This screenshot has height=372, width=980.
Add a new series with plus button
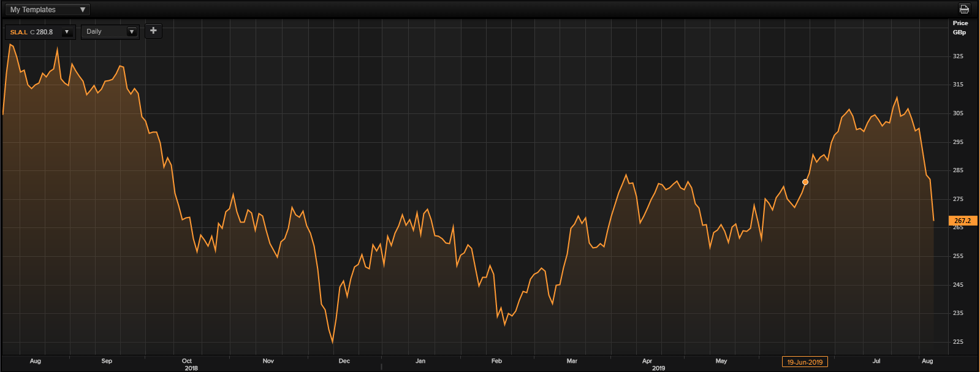coord(153,31)
